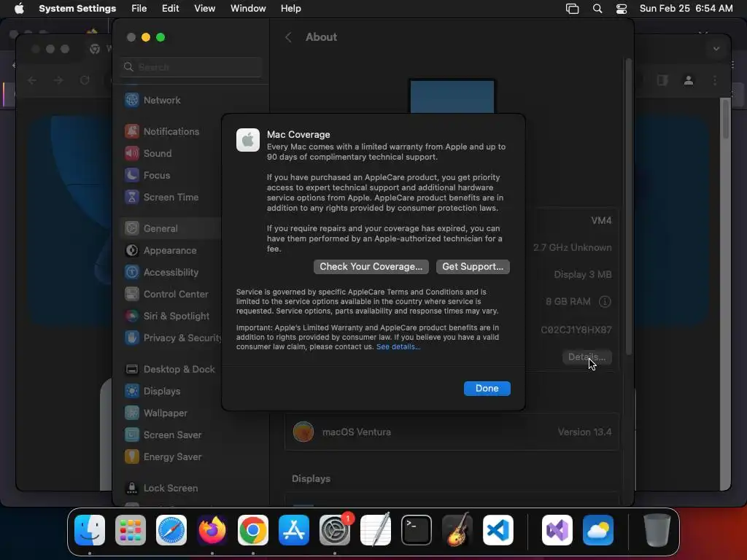
Task: Open the Appearance icon in sidebar
Action: click(131, 251)
